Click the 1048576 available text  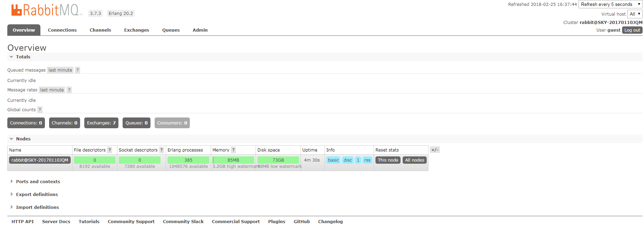tap(188, 166)
